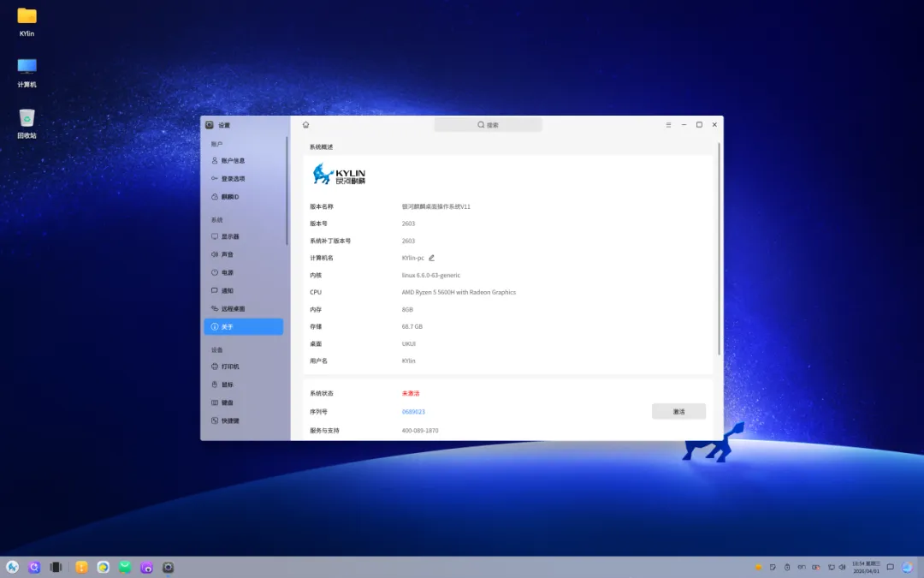Image resolution: width=924 pixels, height=578 pixels.
Task: Click the serial number link 0689023
Action: 413,412
